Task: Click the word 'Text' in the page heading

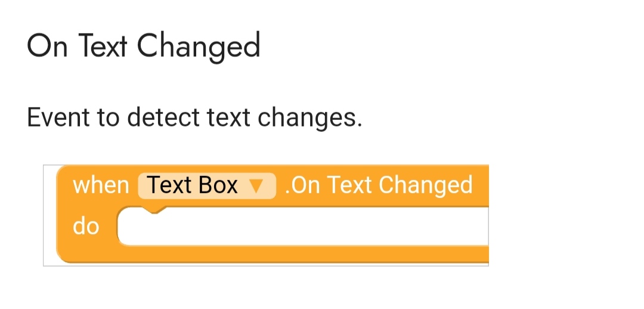Action: (103, 46)
